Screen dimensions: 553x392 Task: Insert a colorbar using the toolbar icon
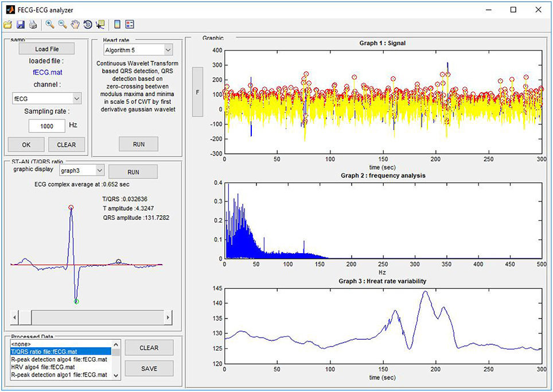[x=118, y=24]
